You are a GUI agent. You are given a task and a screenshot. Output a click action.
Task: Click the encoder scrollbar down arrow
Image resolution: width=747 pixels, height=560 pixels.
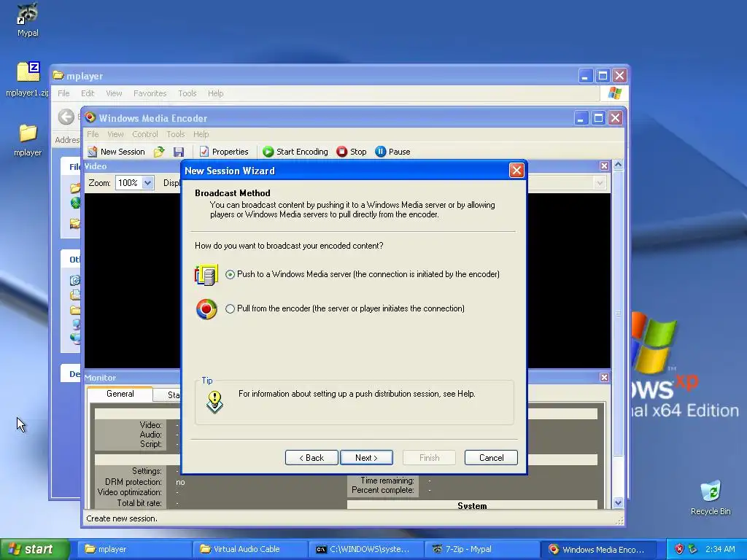(x=618, y=503)
